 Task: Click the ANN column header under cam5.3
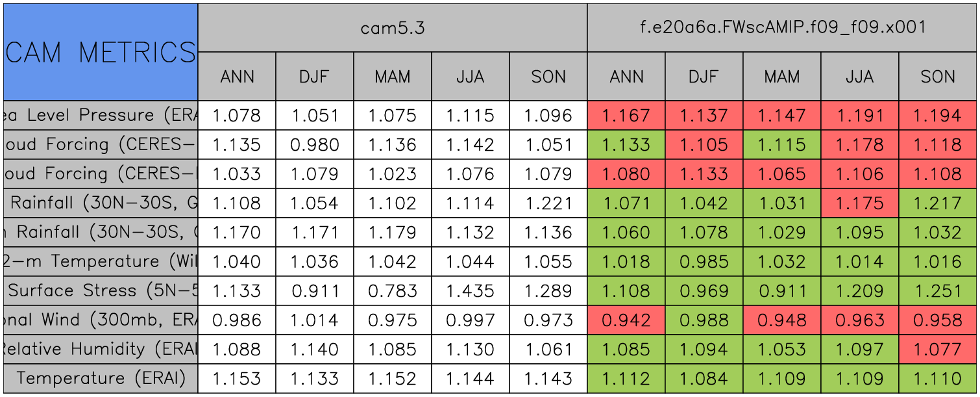237,77
